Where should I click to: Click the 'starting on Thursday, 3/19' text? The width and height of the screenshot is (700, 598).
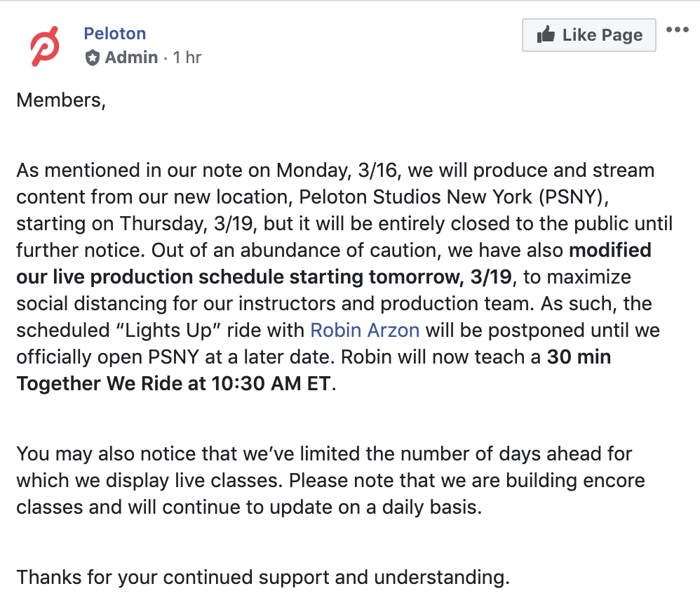click(137, 224)
